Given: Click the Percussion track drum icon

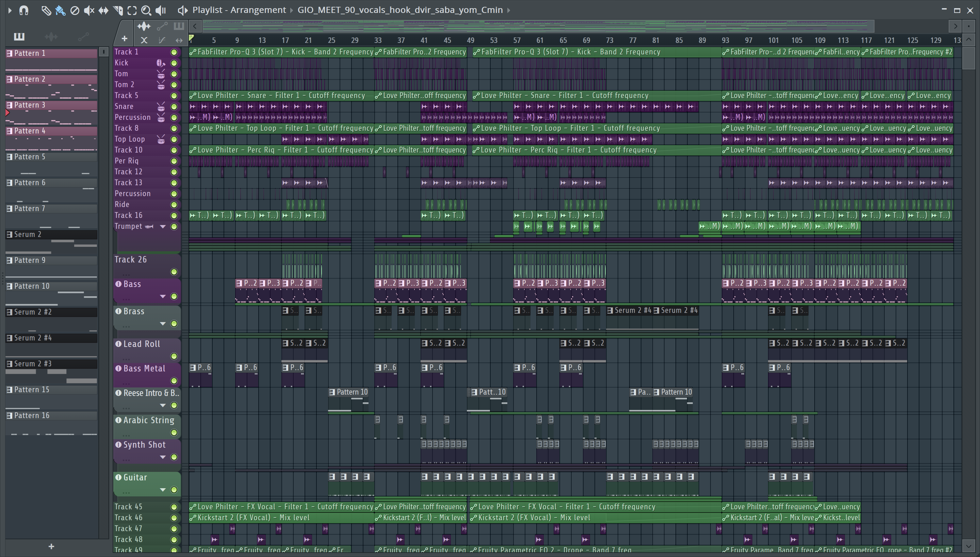Looking at the screenshot, I should point(161,117).
